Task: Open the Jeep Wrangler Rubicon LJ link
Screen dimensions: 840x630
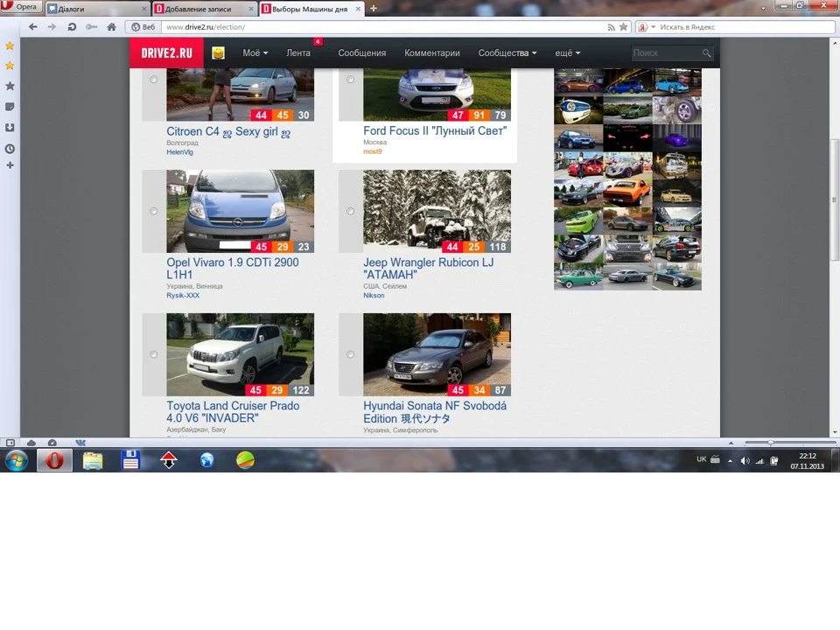Action: pos(428,269)
